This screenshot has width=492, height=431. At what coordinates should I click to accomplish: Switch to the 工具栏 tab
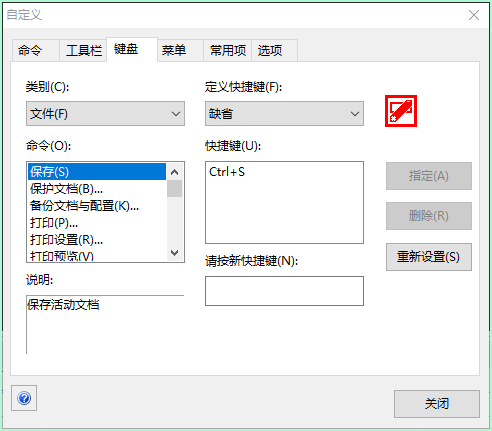point(84,50)
